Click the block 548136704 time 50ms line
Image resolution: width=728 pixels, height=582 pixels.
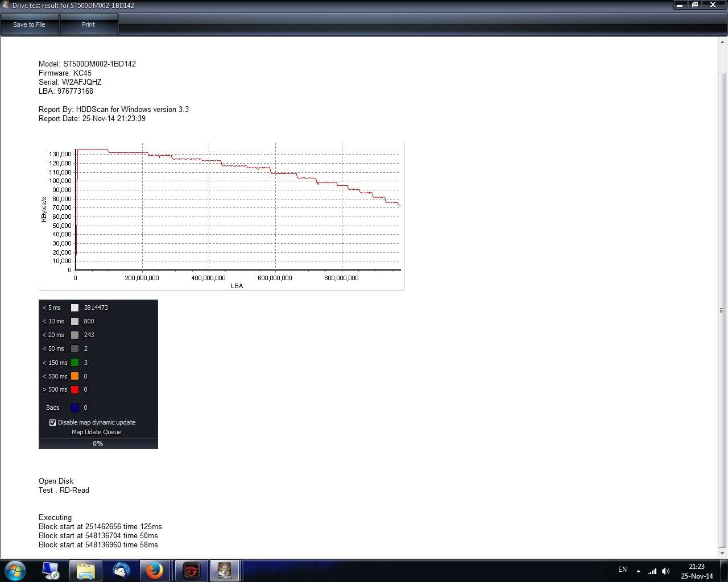point(98,535)
